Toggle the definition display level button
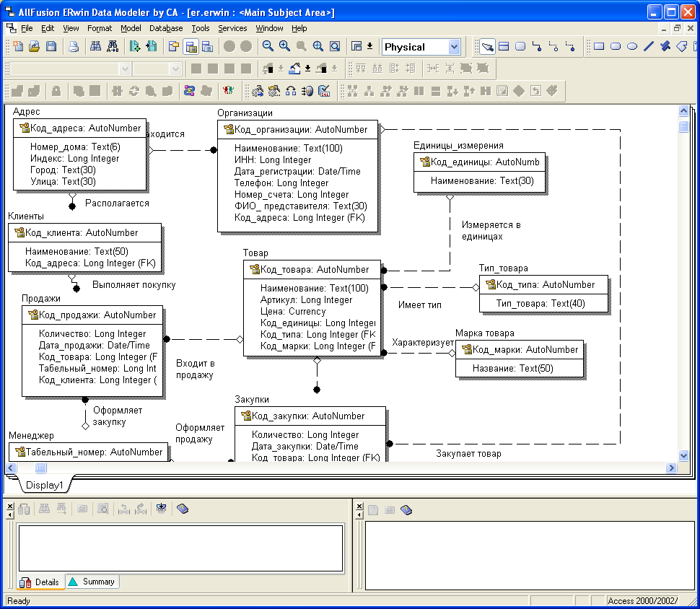 [x=208, y=46]
